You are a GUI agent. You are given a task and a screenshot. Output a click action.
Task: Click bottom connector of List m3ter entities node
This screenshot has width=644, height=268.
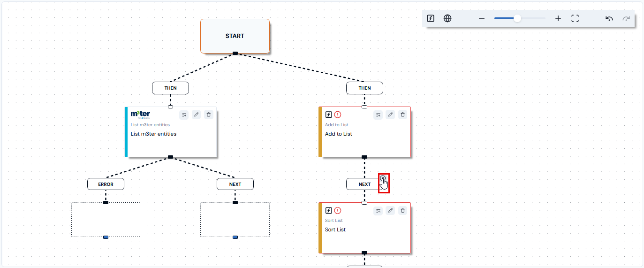(170, 157)
